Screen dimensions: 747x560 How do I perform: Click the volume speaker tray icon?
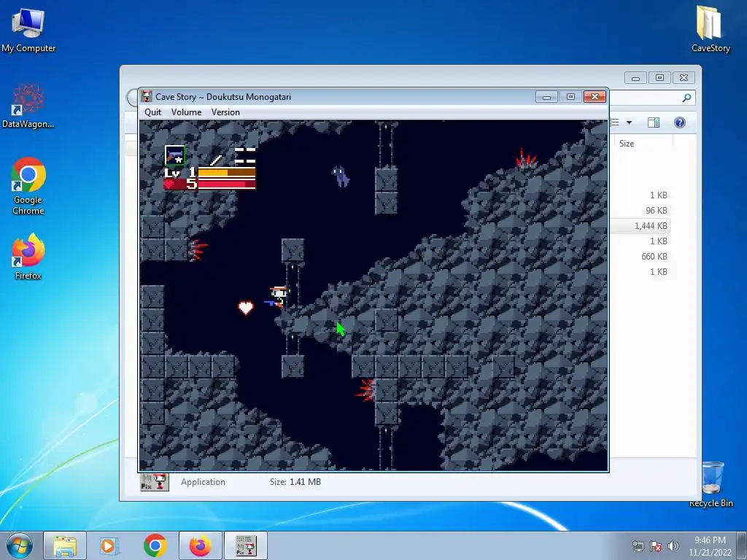(x=673, y=546)
